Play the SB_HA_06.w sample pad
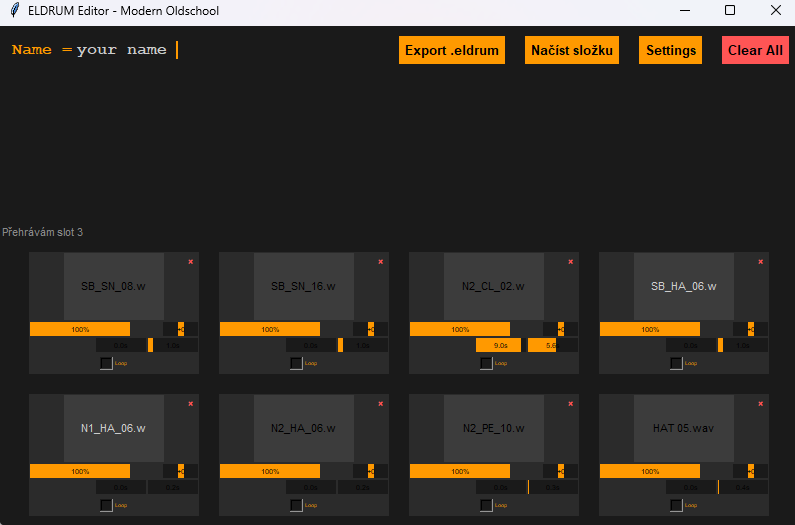Viewport: 795px width, 525px height. coord(684,287)
